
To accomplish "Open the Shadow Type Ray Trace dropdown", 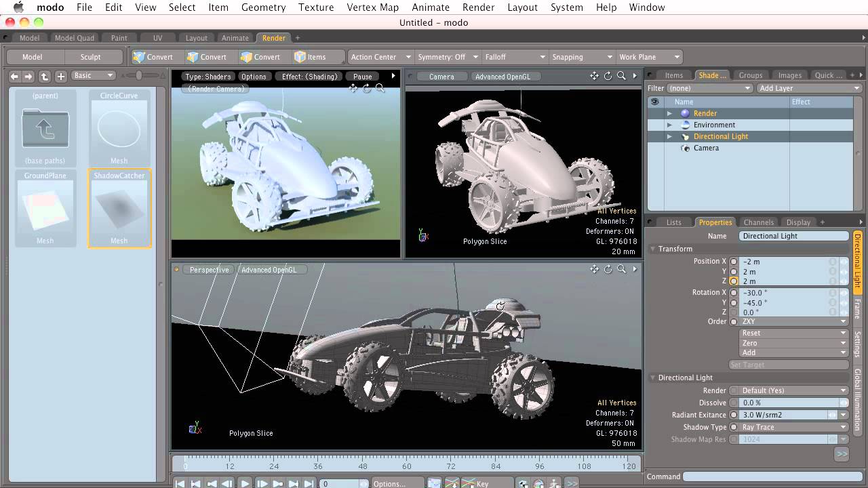I will point(794,428).
